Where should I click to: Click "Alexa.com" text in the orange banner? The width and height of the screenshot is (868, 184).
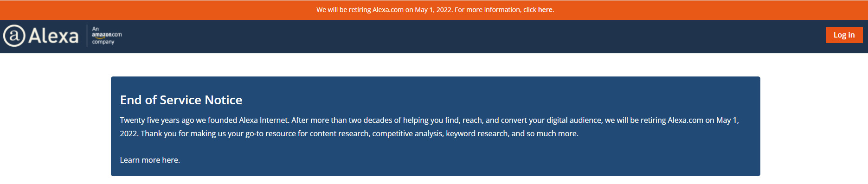point(388,10)
